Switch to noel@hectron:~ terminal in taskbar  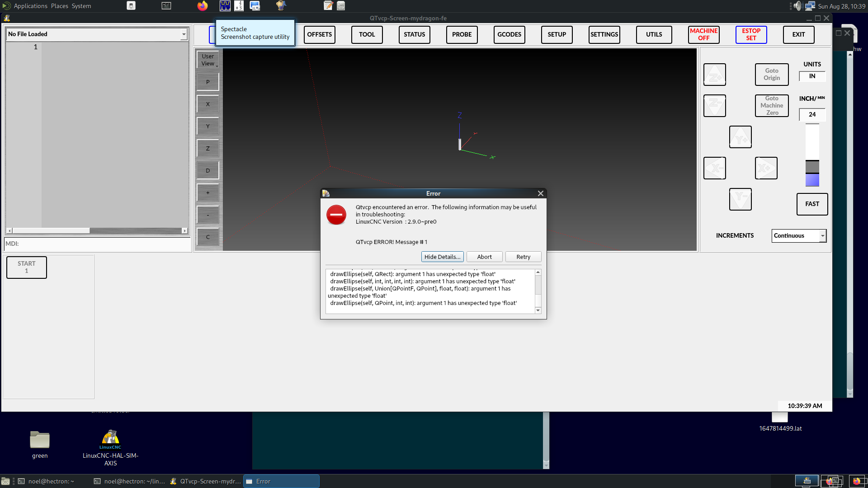click(x=46, y=482)
